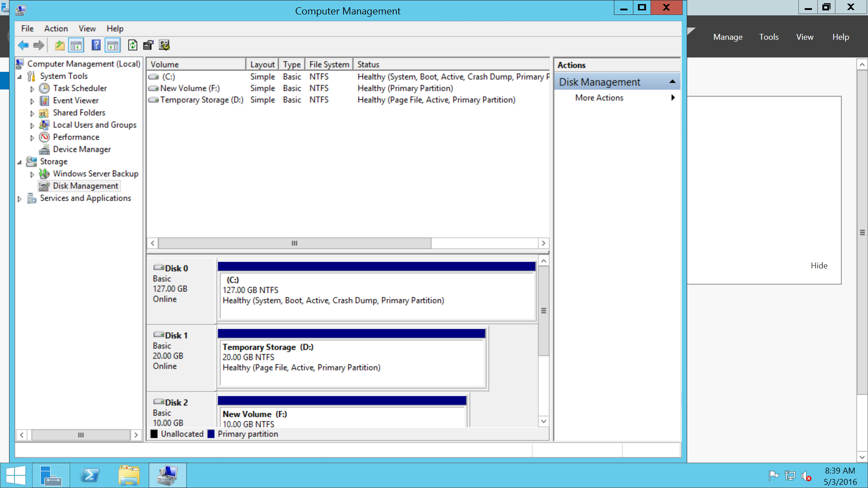Click clock showing 8:39 AM
Screen dimensions: 868x488
[x=840, y=470]
